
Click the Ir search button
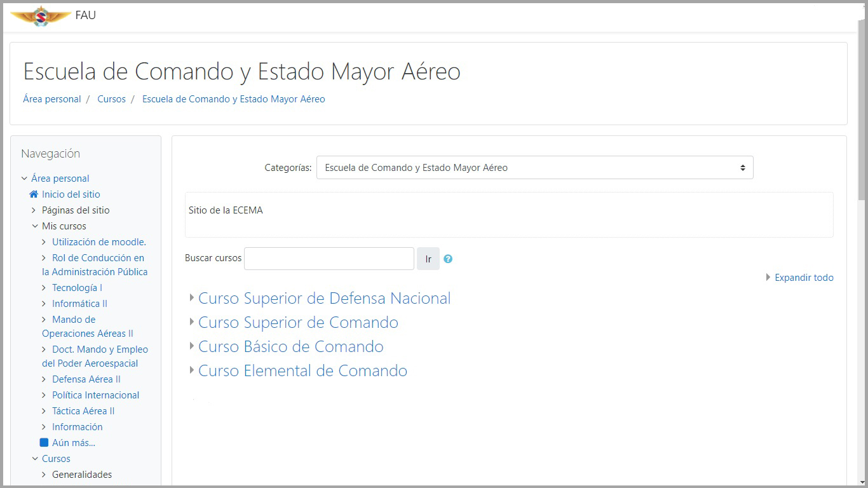[428, 259]
